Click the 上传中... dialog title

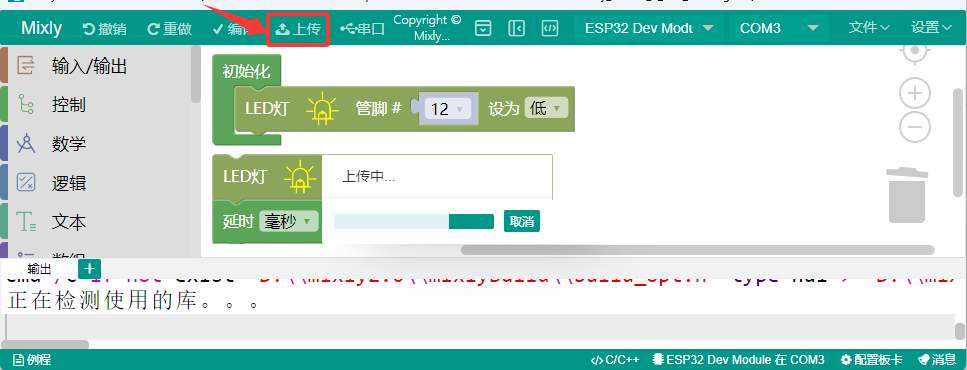[x=368, y=177]
